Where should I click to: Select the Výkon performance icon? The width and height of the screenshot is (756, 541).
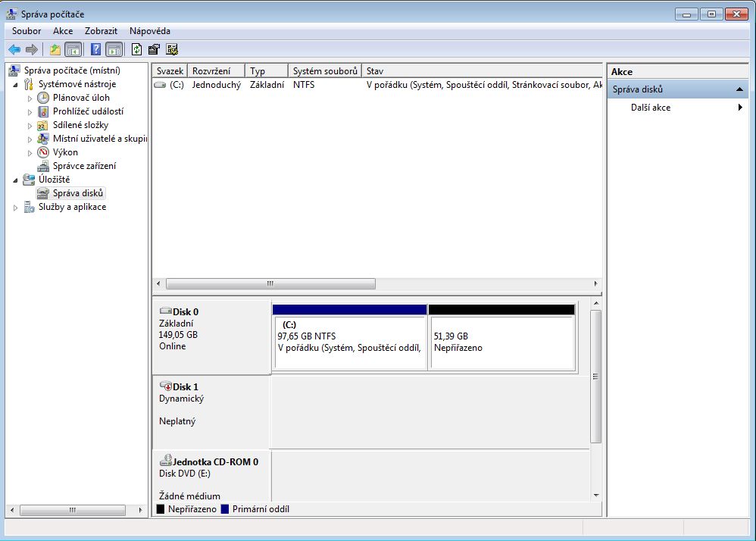tap(43, 152)
